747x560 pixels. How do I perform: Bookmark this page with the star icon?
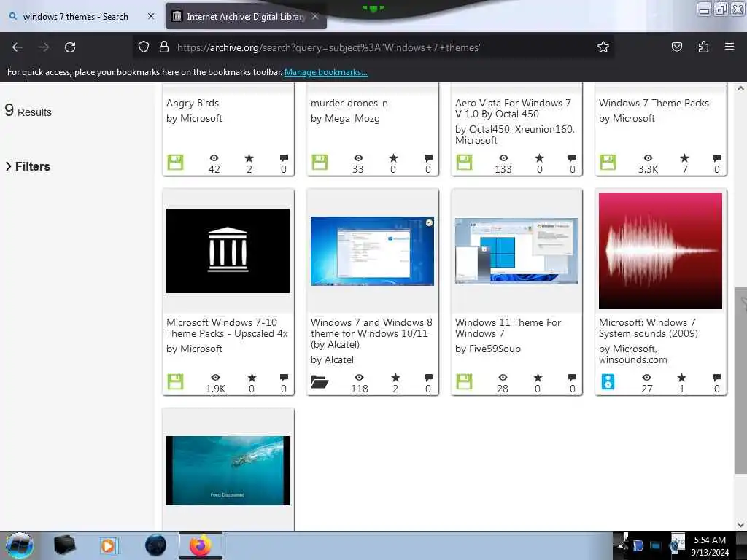coord(603,47)
